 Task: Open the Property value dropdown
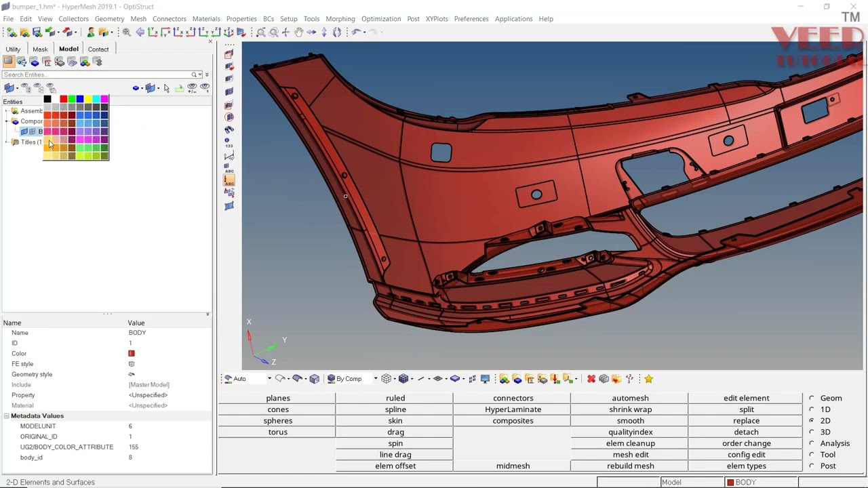pos(170,395)
